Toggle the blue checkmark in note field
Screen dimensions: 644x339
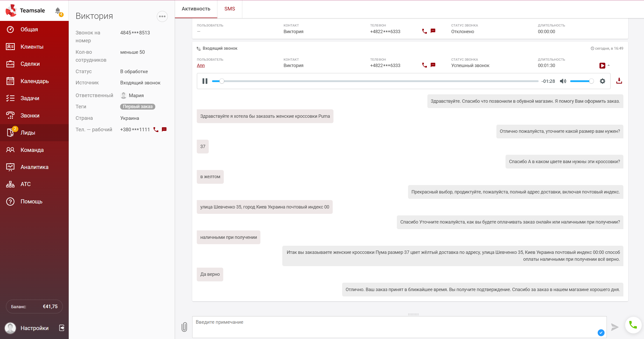[x=601, y=333]
